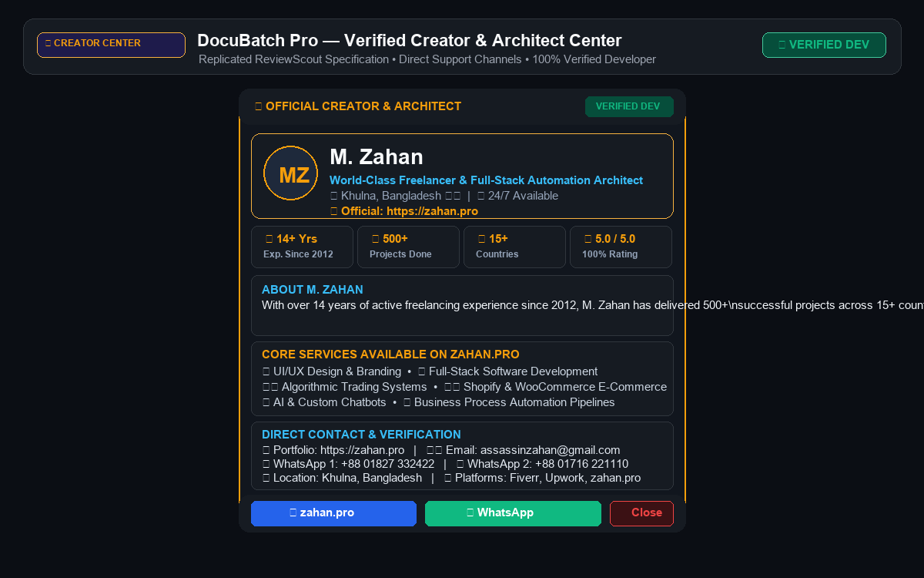This screenshot has width=924, height=578.
Task: Click the Verified Dev button in header
Action: pyautogui.click(x=824, y=45)
